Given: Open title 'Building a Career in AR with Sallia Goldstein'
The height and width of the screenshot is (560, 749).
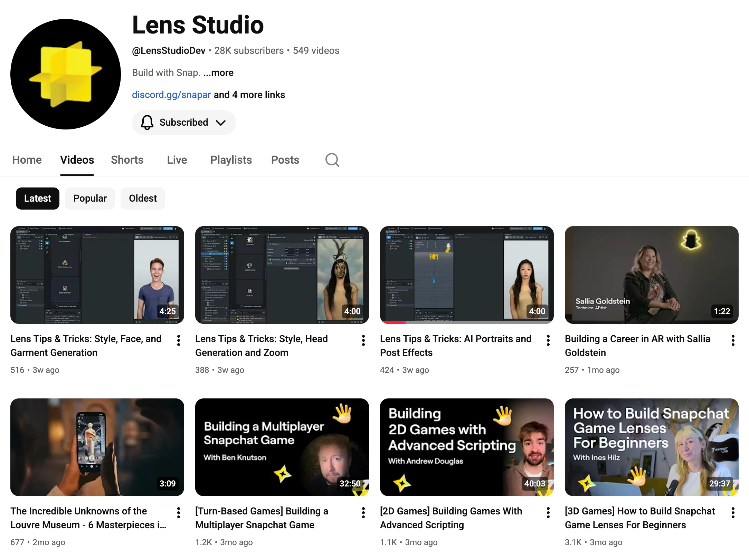Looking at the screenshot, I should [x=638, y=346].
